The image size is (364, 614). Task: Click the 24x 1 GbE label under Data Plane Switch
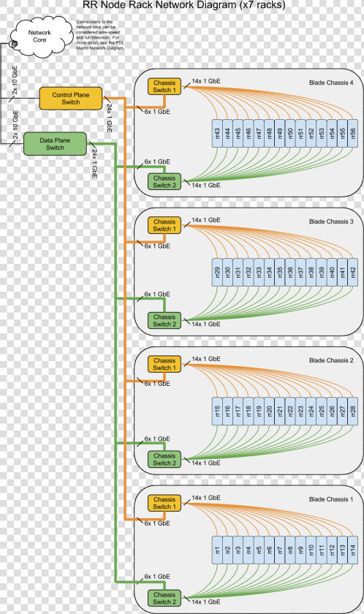94,163
